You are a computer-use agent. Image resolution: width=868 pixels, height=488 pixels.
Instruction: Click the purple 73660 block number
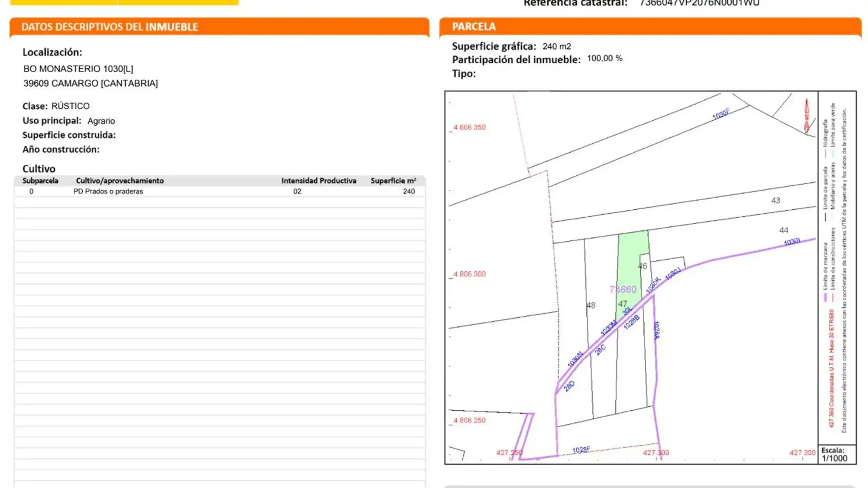click(623, 290)
